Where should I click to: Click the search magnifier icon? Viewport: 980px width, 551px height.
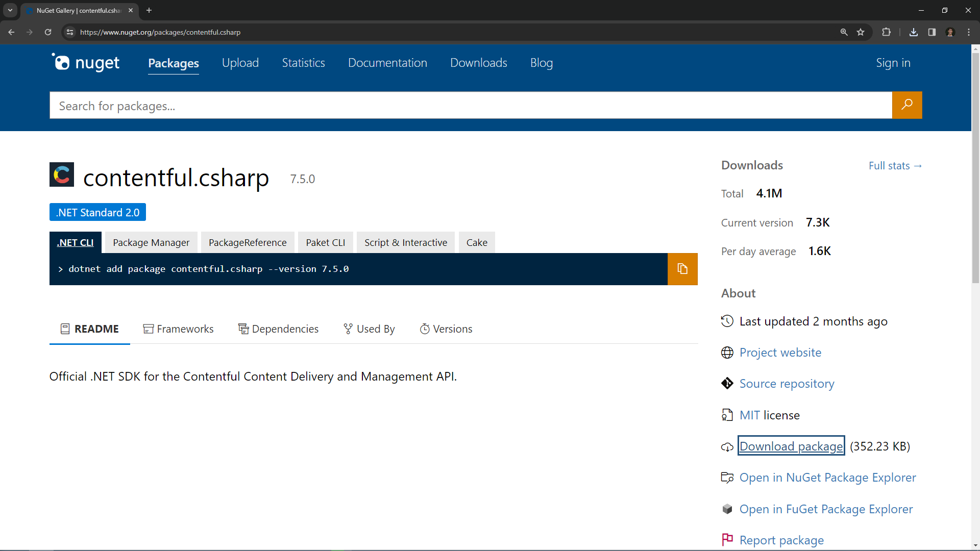point(908,106)
